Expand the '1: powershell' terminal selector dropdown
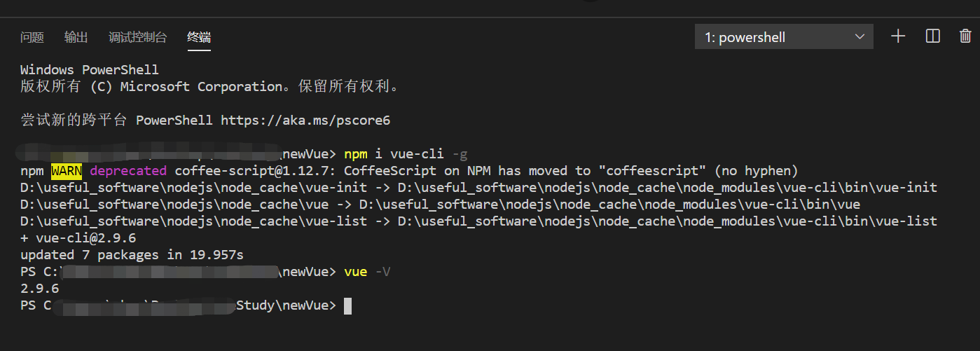980x351 pixels. coord(784,37)
